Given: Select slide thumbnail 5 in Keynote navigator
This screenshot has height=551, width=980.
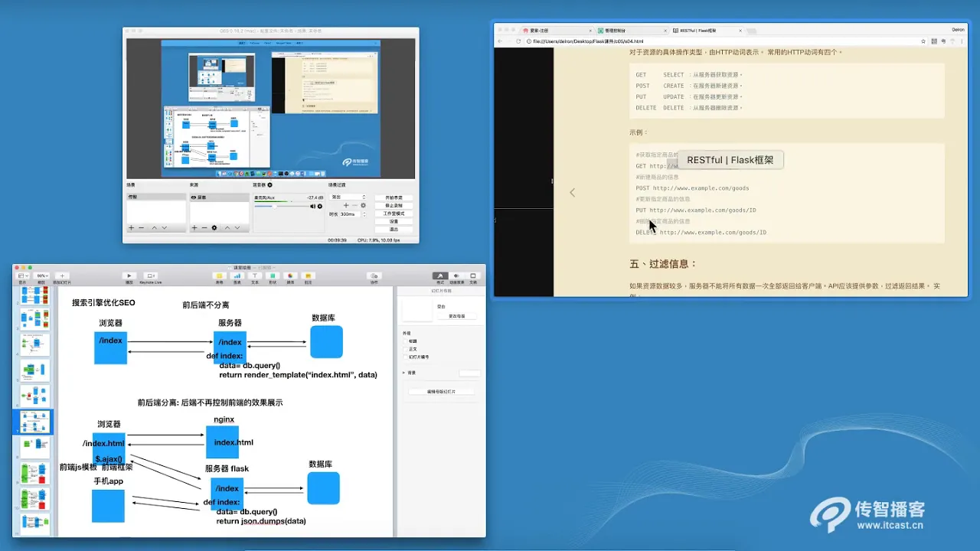Looking at the screenshot, I should click(x=35, y=371).
